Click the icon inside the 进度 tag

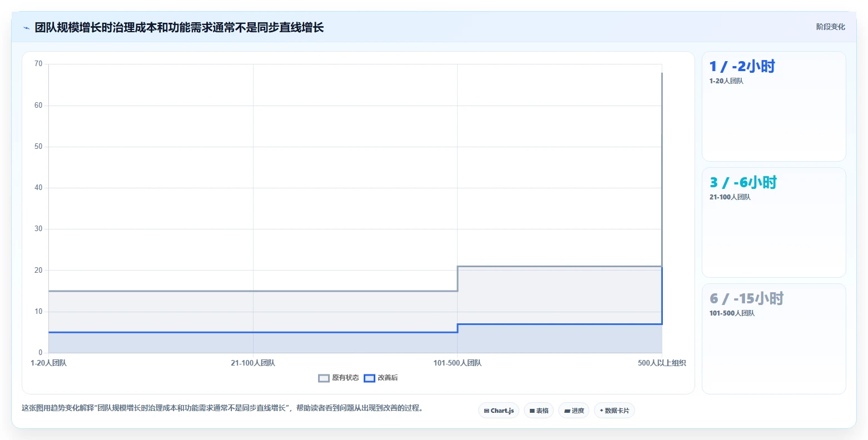[x=567, y=411]
